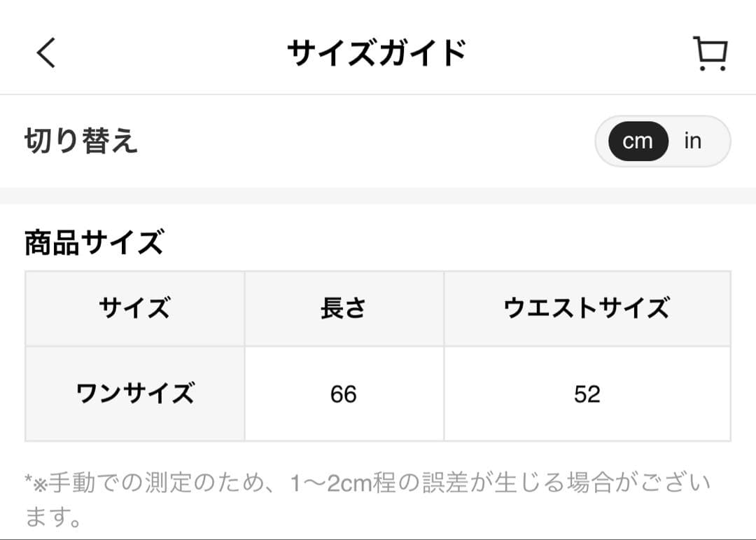The height and width of the screenshot is (540, 756).
Task: Open the shopping cart
Action: click(x=710, y=54)
